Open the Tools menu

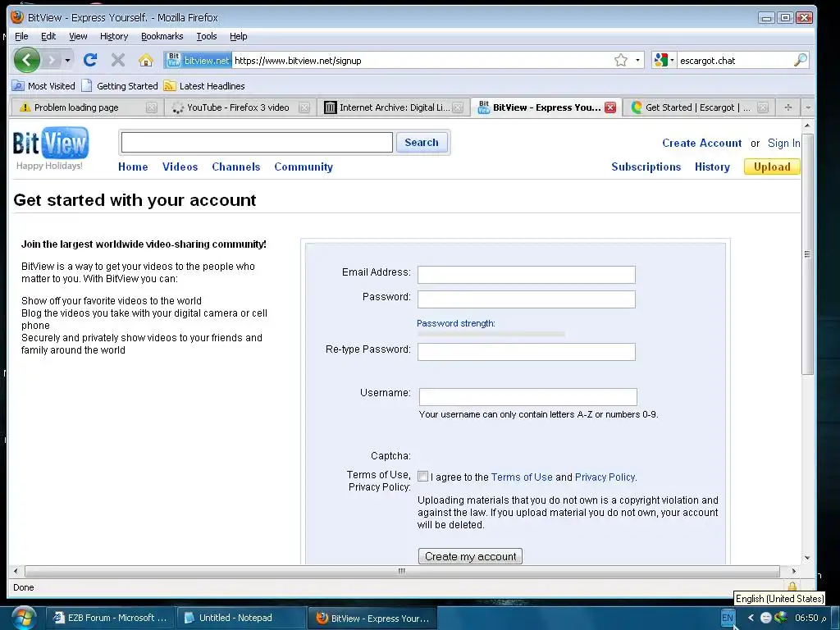click(206, 36)
